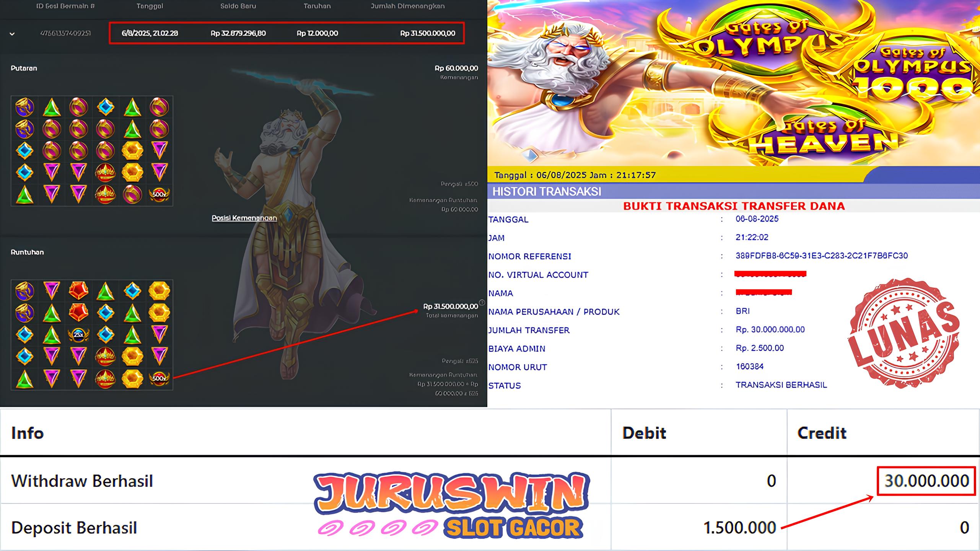Click the Posisi Kemenangan link
The image size is (980, 551).
[244, 218]
